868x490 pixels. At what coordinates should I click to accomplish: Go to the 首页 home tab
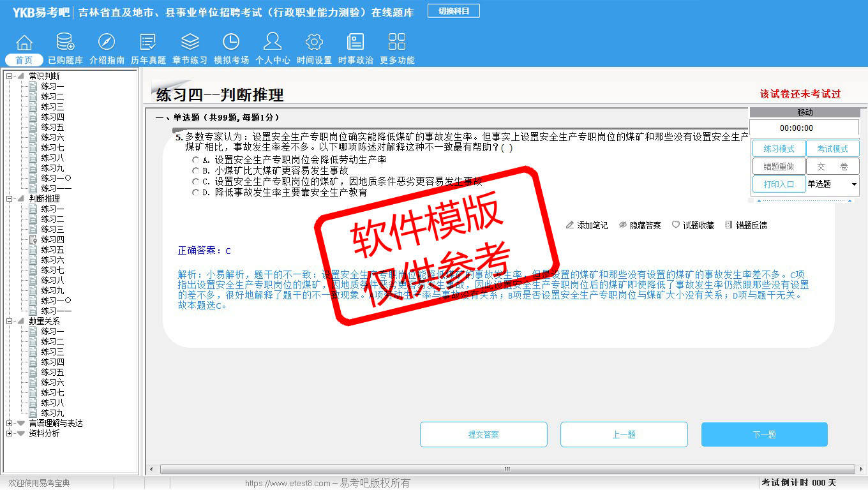click(24, 60)
